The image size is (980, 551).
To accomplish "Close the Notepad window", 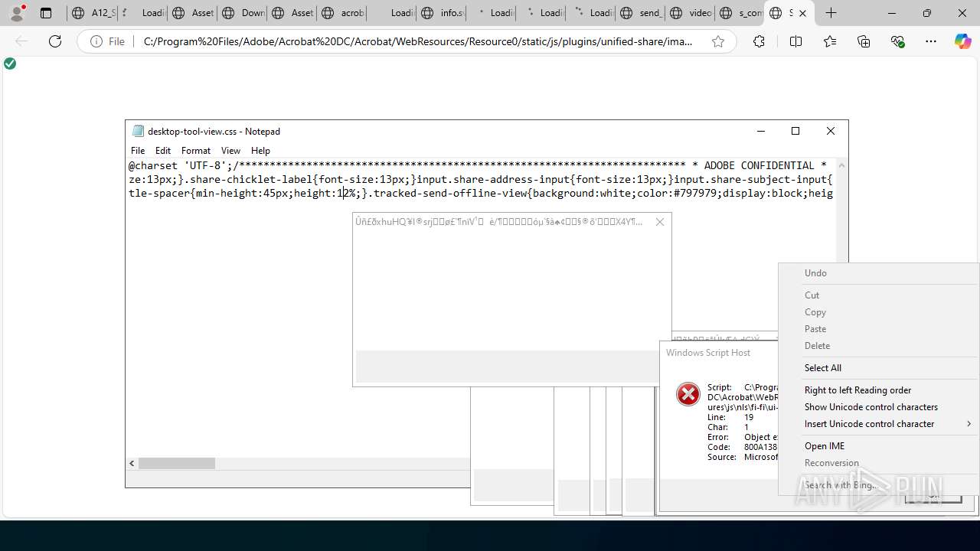I will (x=831, y=131).
